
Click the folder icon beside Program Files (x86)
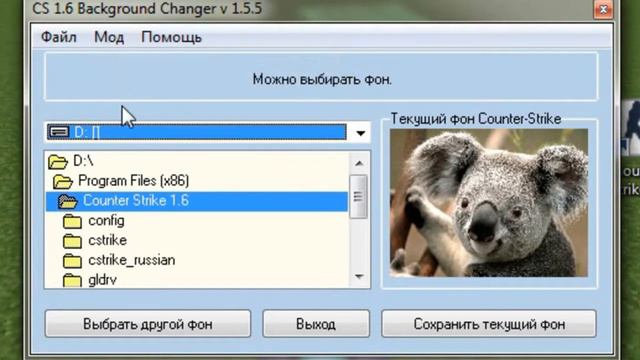coord(63,181)
